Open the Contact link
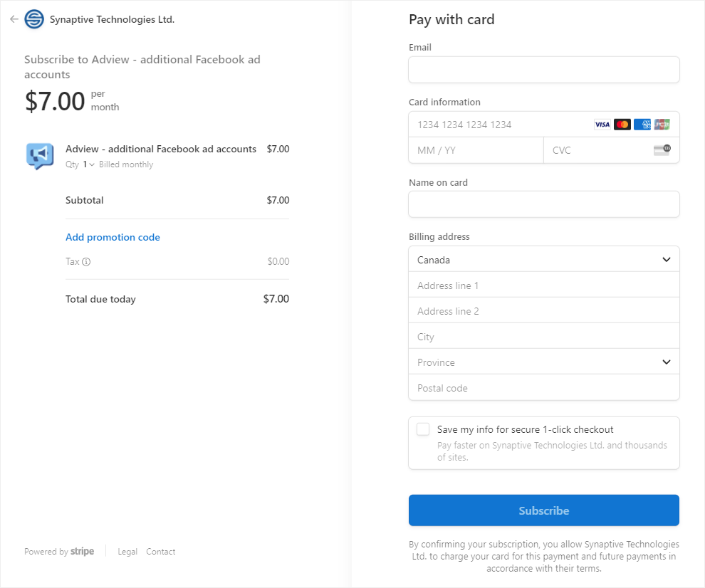 click(160, 552)
